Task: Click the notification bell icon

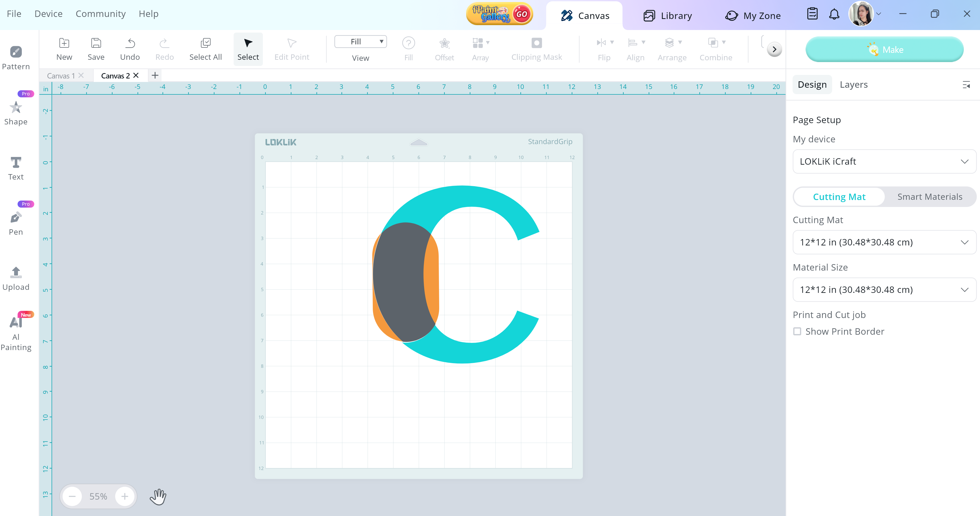Action: tap(834, 14)
